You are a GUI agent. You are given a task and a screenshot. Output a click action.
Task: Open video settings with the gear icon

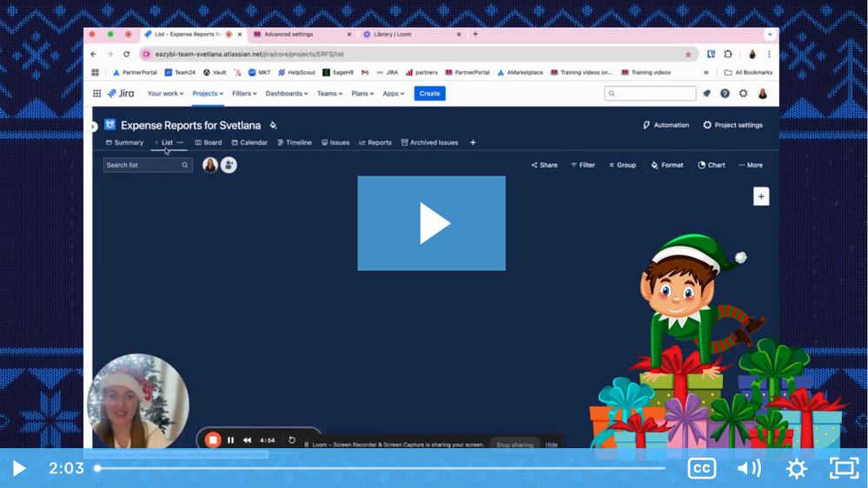coord(797,469)
